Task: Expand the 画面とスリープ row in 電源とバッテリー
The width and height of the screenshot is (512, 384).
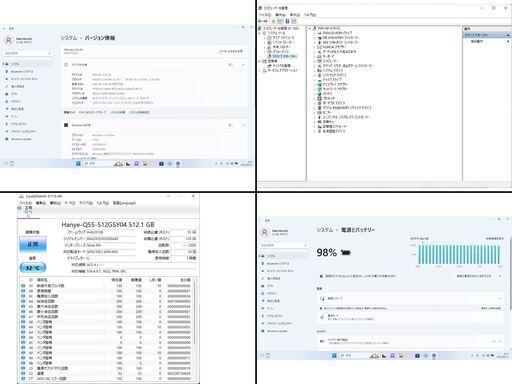Action: (410, 298)
